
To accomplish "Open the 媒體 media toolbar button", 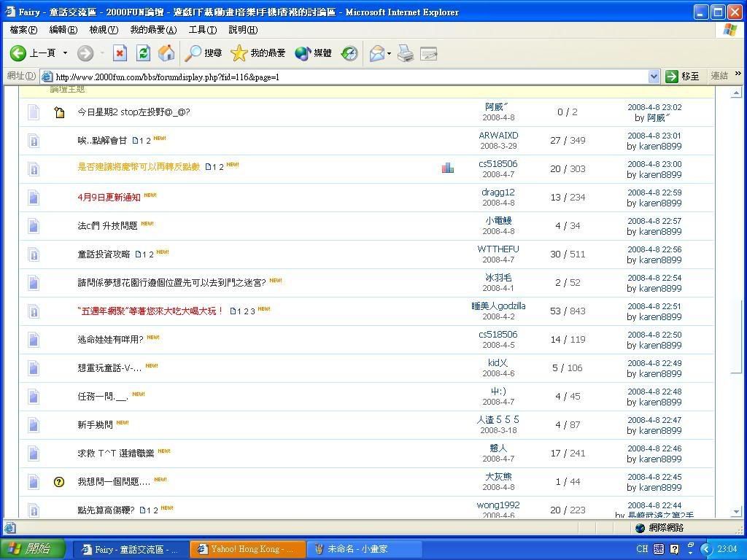I will click(x=314, y=53).
